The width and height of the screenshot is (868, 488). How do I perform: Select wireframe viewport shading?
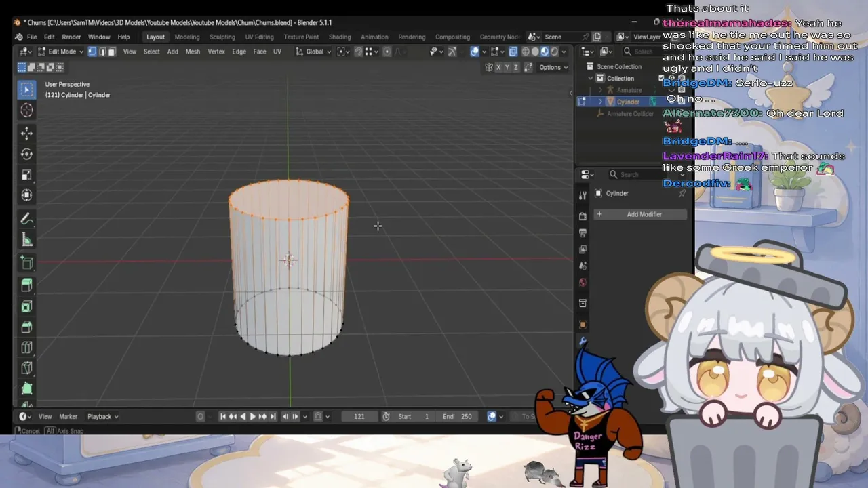[x=526, y=52]
